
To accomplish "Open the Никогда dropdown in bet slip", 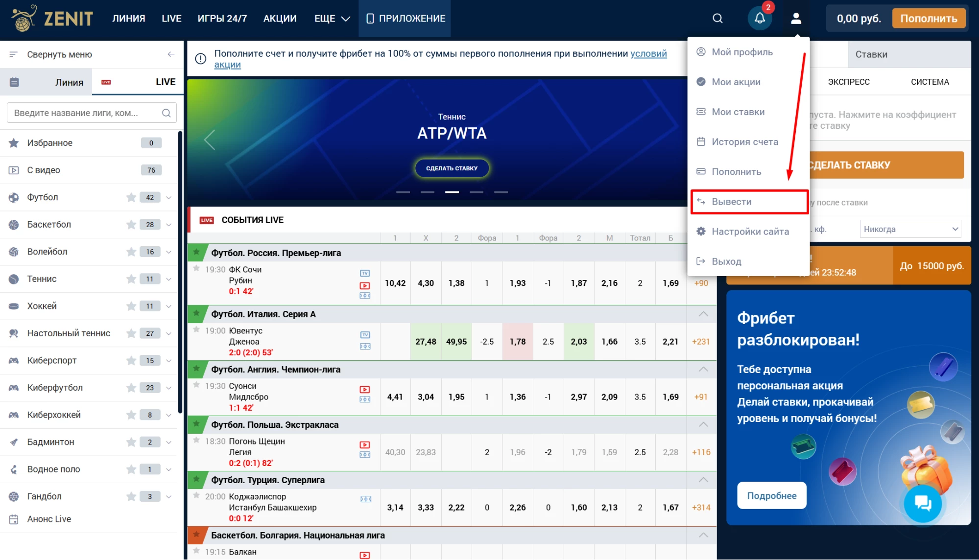I will click(909, 229).
